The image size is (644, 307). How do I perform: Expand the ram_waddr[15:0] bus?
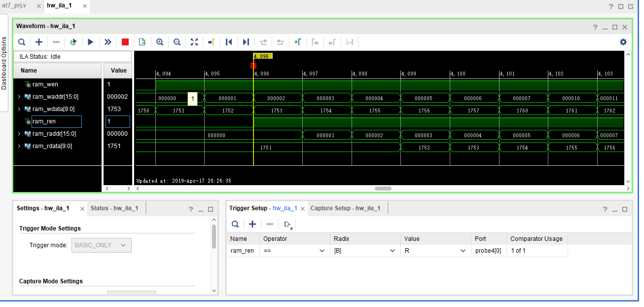(19, 97)
